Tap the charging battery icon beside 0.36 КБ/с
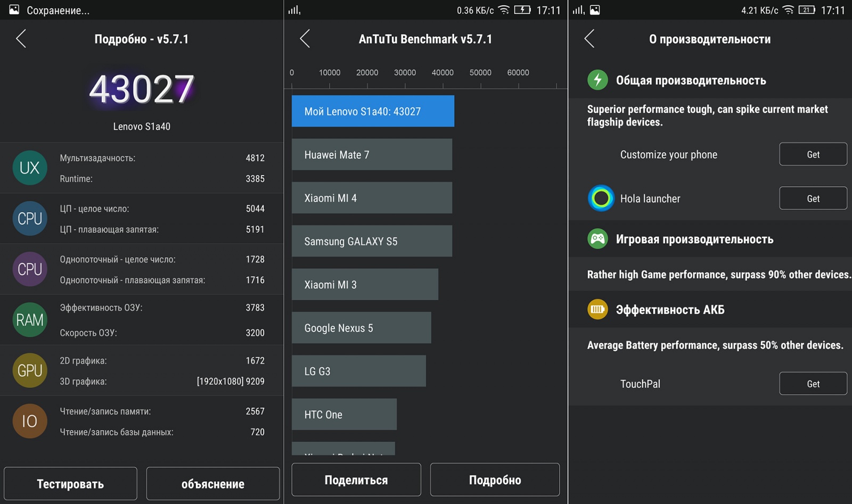The width and height of the screenshot is (852, 504). 522,10
